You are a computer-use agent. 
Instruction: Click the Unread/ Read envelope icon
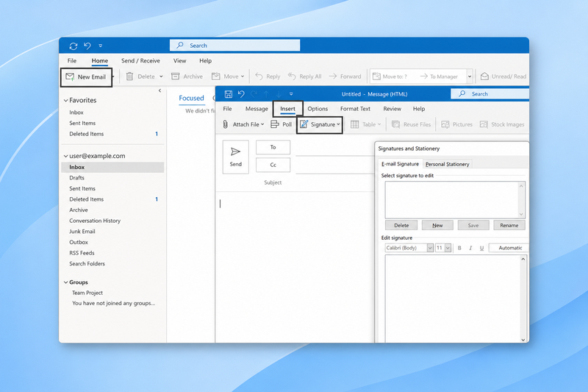coord(484,76)
